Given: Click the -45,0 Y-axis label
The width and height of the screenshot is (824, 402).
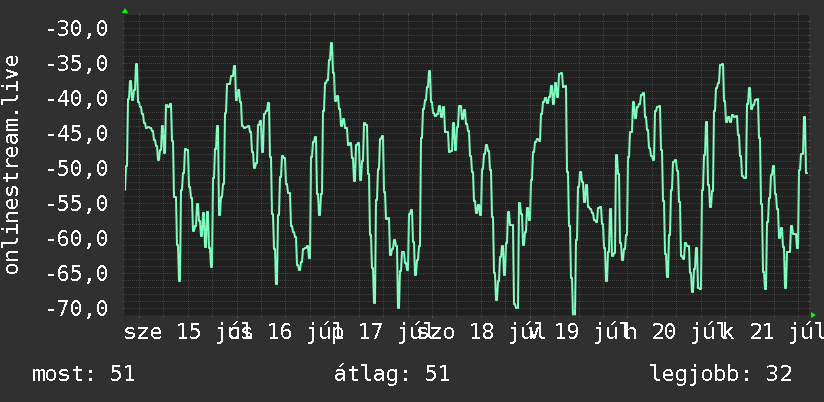Looking at the screenshot, I should [x=77, y=133].
